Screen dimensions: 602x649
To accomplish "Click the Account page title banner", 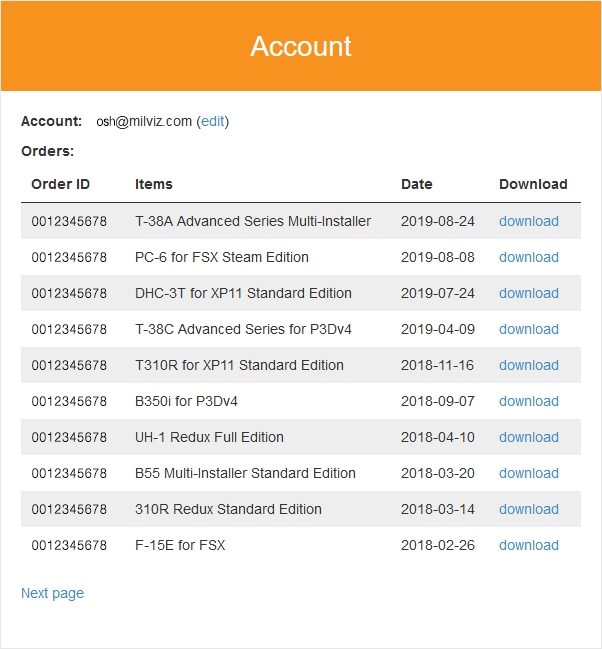I will tap(301, 46).
